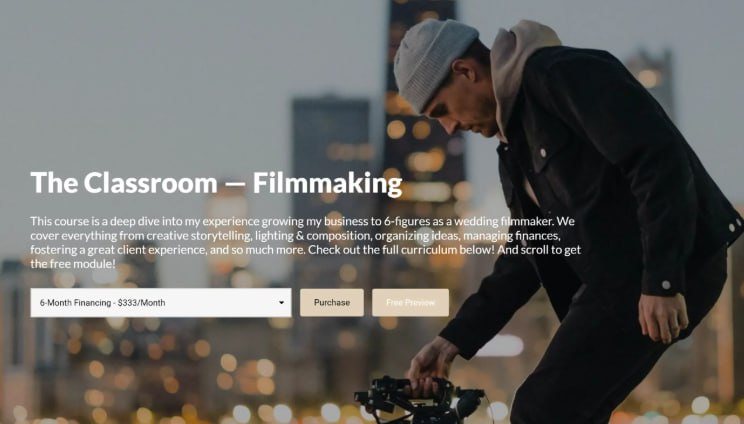This screenshot has height=424, width=744.
Task: Click the camera gimbal in the photo
Action: pos(418,400)
